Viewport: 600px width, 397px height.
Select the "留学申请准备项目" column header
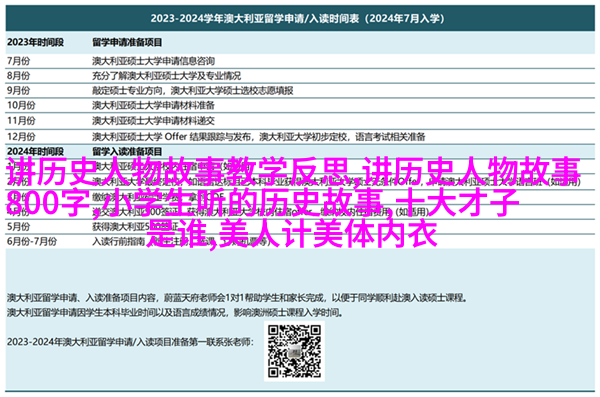click(x=127, y=42)
